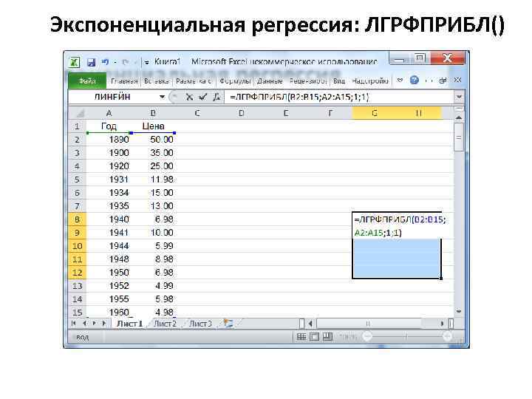Select row 8 header
This screenshot has width=532, height=399.
[78, 219]
